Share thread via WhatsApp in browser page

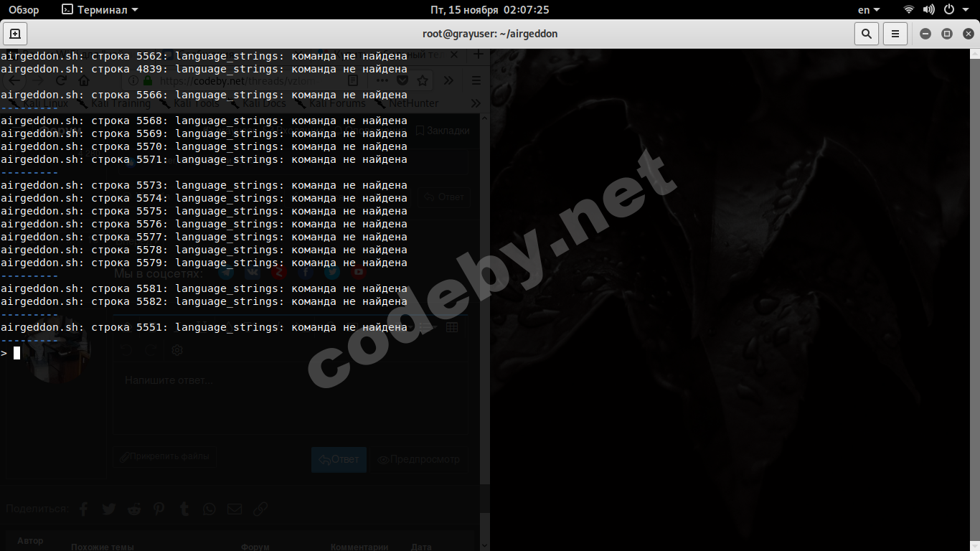click(x=209, y=509)
